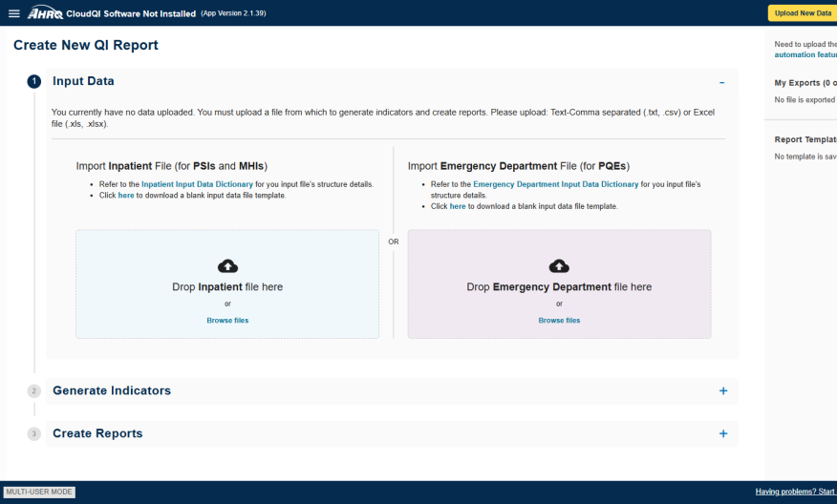Click the Having problems link in footer
This screenshot has height=504, width=837.
[x=795, y=492]
